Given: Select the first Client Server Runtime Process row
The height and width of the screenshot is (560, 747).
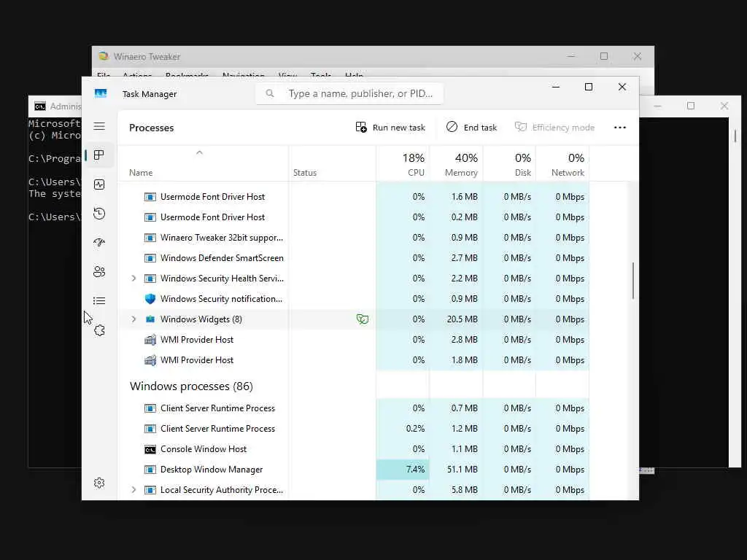Looking at the screenshot, I should pyautogui.click(x=354, y=408).
